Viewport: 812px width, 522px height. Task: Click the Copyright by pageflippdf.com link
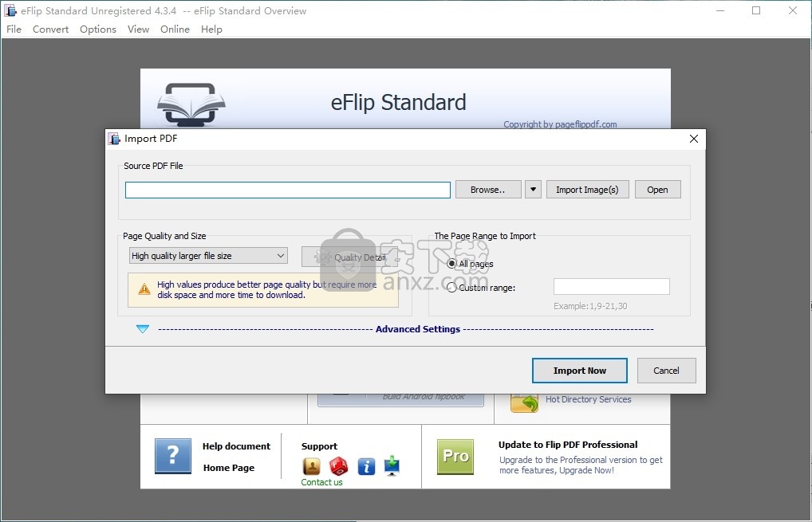pos(560,124)
